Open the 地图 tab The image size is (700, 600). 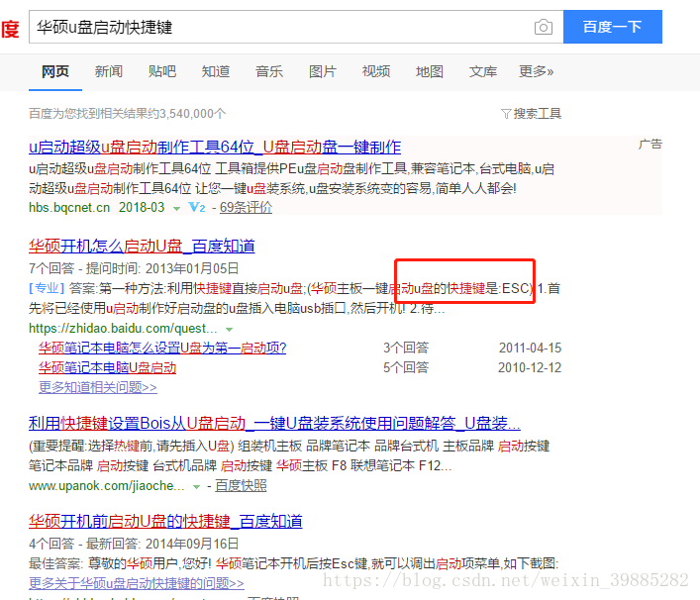click(430, 71)
